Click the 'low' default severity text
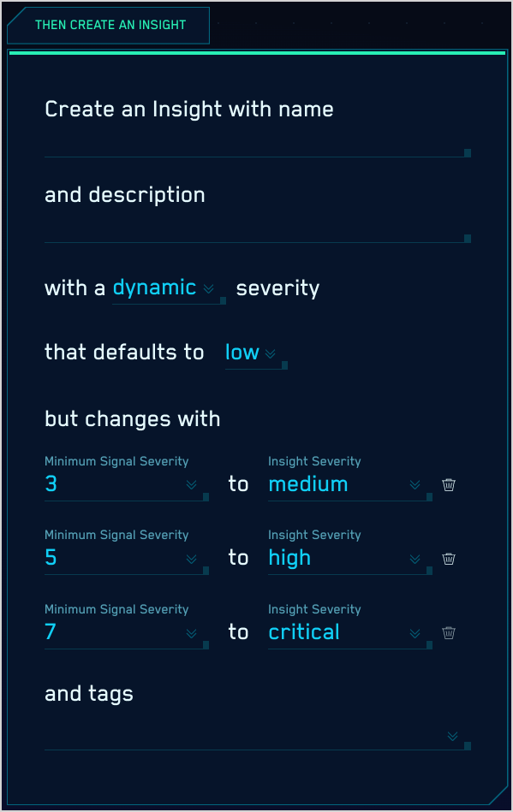Screen dimensions: 513x812 tap(242, 352)
